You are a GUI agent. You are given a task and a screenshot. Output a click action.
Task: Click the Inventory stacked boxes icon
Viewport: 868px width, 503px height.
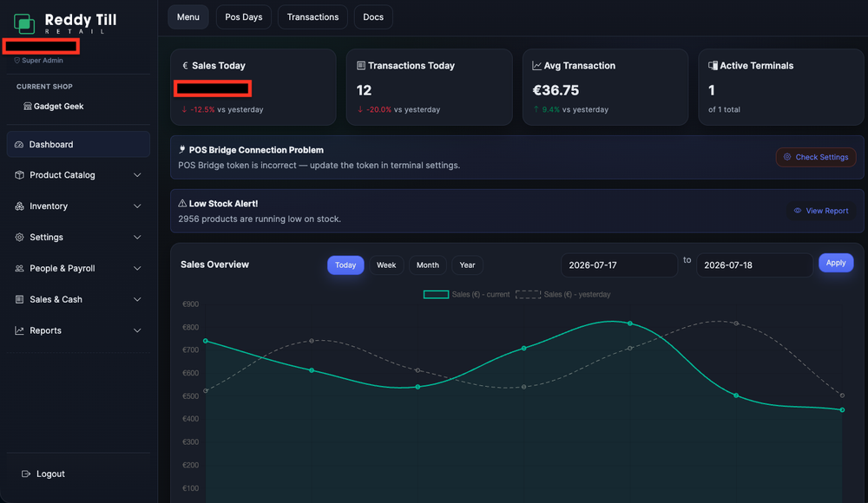coord(19,206)
